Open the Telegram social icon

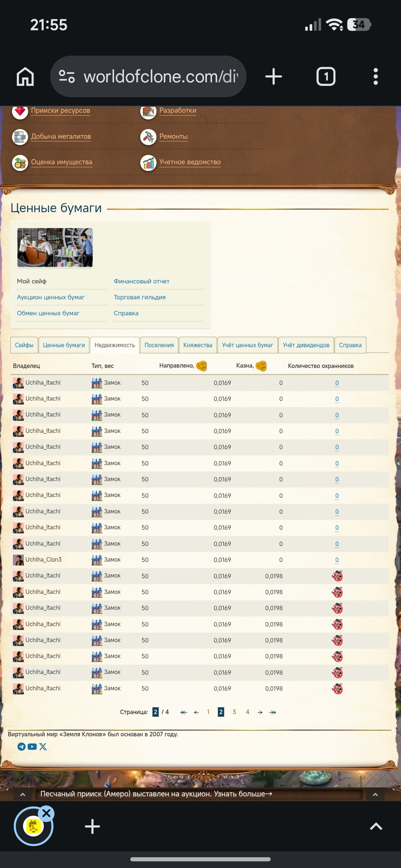click(x=22, y=747)
